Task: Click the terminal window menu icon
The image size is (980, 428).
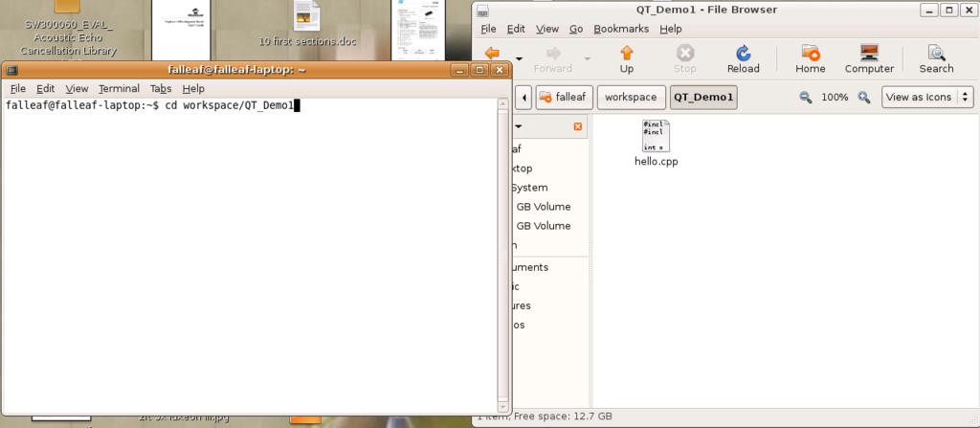Action: pyautogui.click(x=11, y=70)
